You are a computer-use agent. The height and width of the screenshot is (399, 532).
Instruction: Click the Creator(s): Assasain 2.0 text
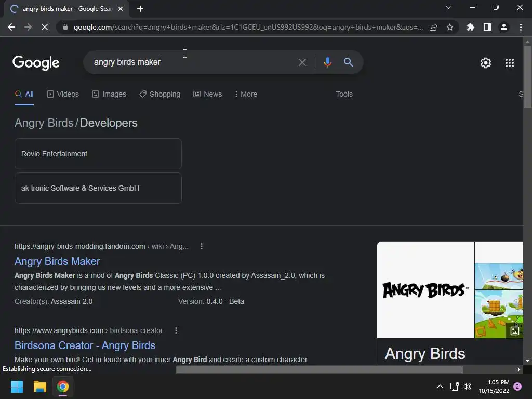tap(54, 301)
